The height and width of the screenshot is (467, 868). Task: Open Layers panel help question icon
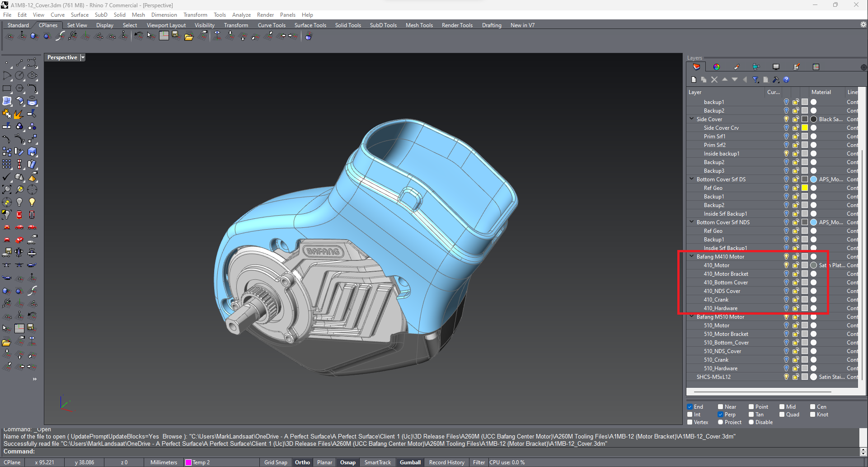coord(786,80)
